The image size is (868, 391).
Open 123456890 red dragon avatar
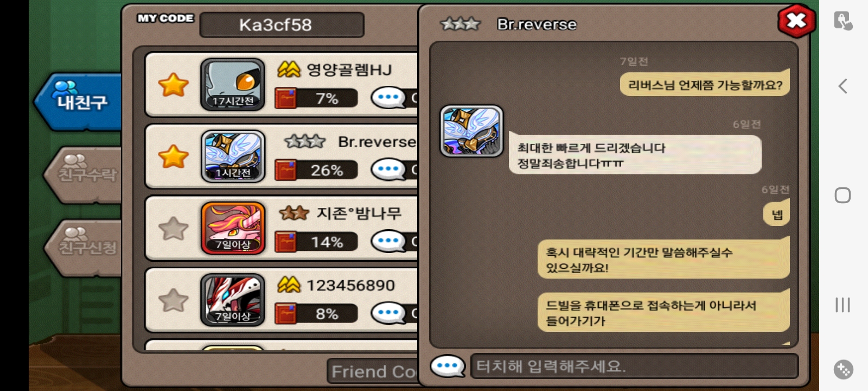233,300
